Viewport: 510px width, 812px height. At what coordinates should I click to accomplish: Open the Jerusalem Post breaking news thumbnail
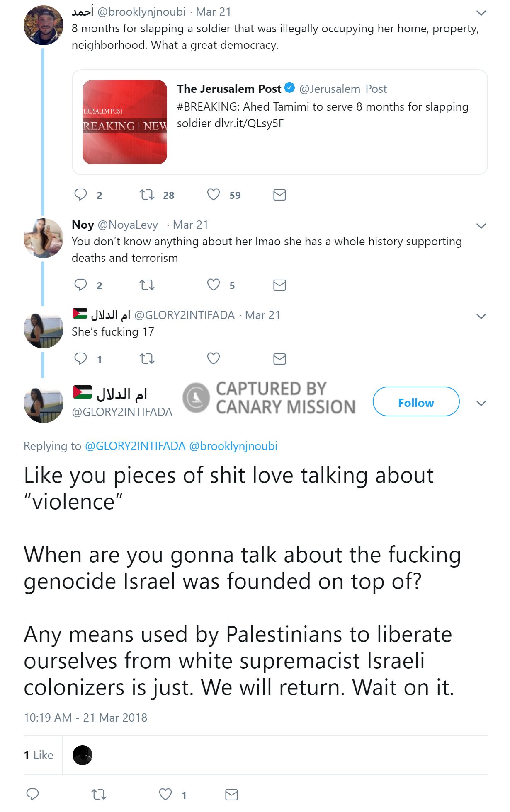tap(125, 122)
